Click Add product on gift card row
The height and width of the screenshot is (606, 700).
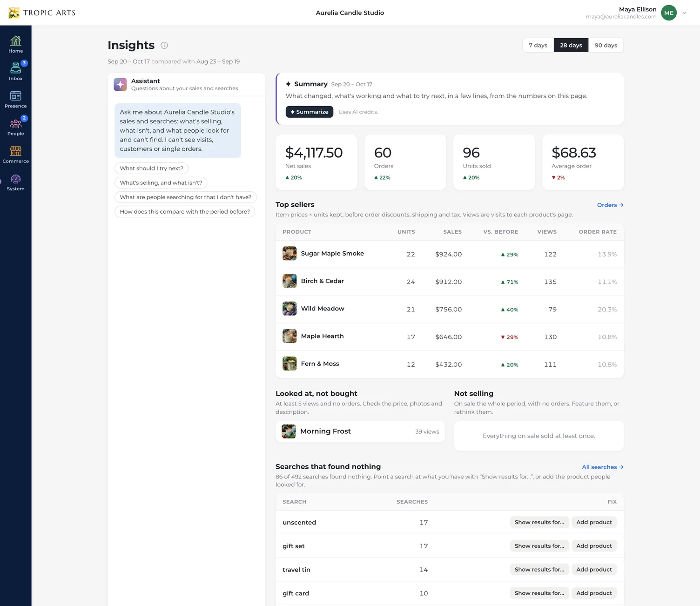[594, 593]
